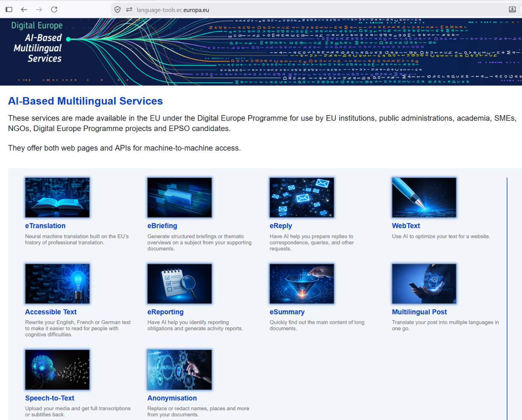Open the eTranslation link
This screenshot has width=522, height=420.
click(45, 226)
